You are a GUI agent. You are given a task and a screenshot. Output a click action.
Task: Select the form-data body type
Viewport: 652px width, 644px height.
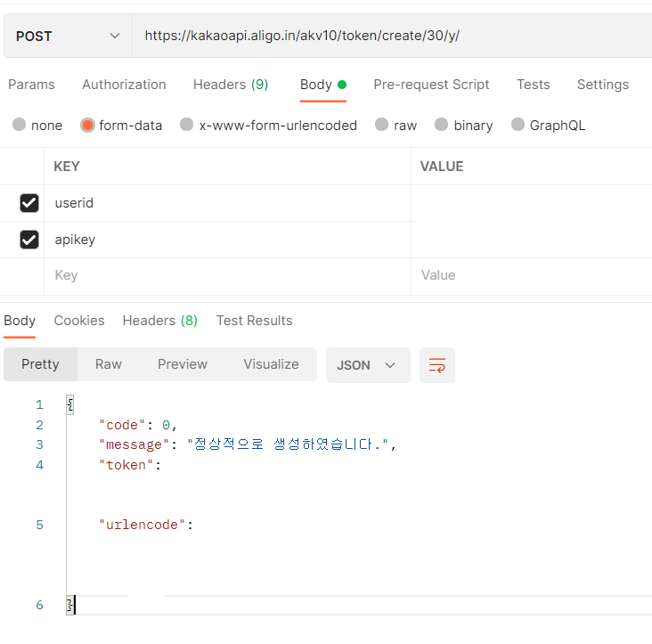121,125
